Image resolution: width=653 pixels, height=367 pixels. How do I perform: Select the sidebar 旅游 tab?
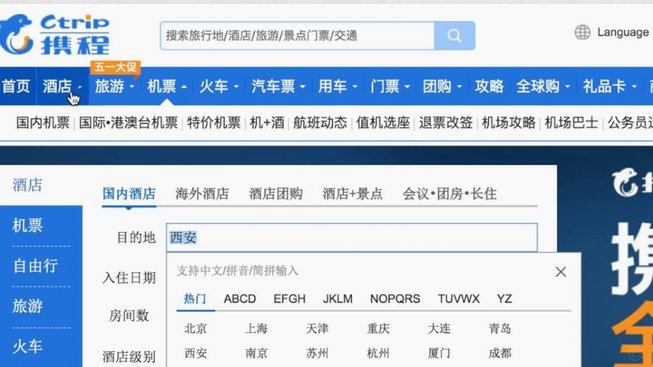point(27,306)
